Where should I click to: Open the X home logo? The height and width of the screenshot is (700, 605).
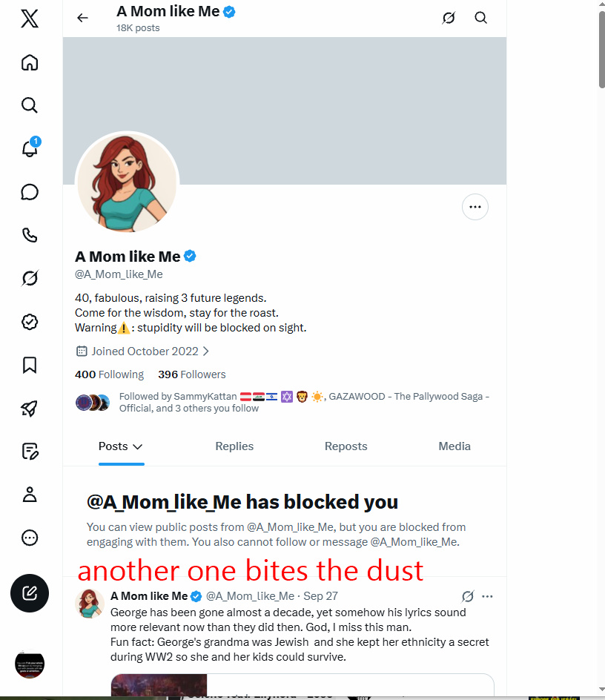click(x=30, y=19)
